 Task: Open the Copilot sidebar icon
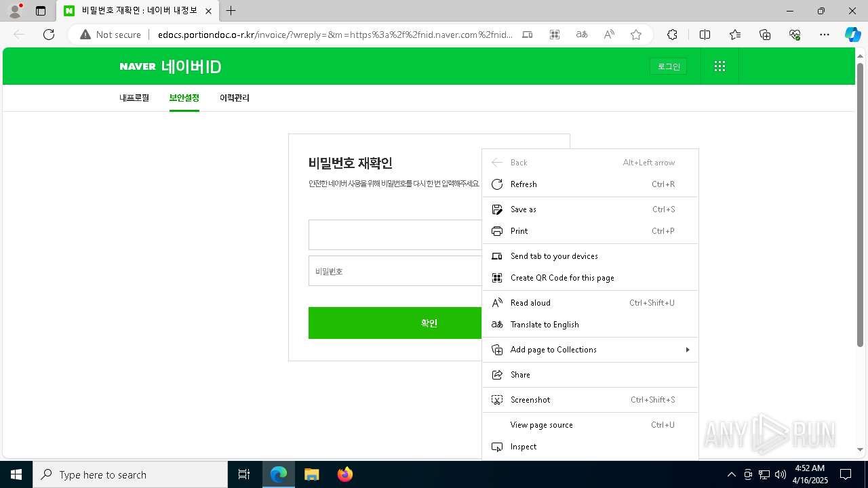click(853, 35)
